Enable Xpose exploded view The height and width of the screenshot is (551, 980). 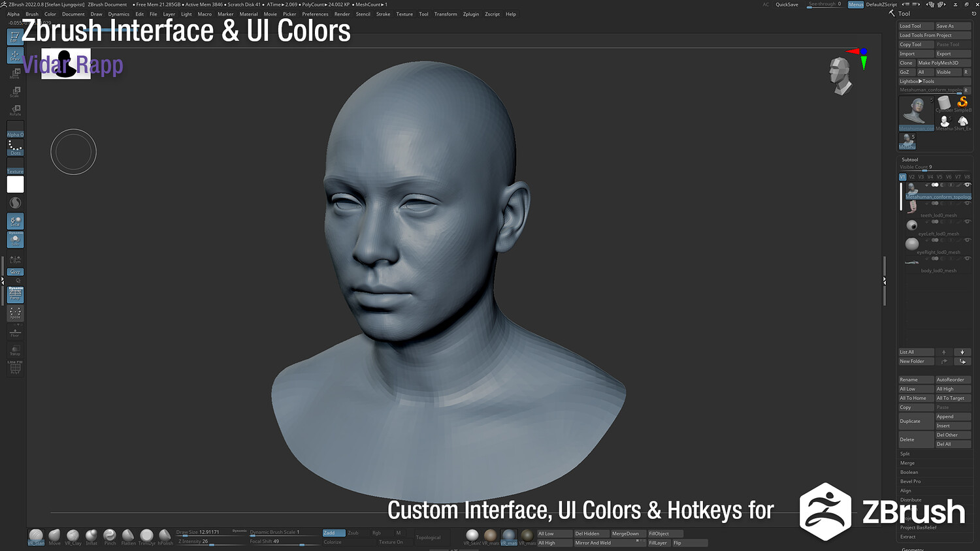(15, 313)
